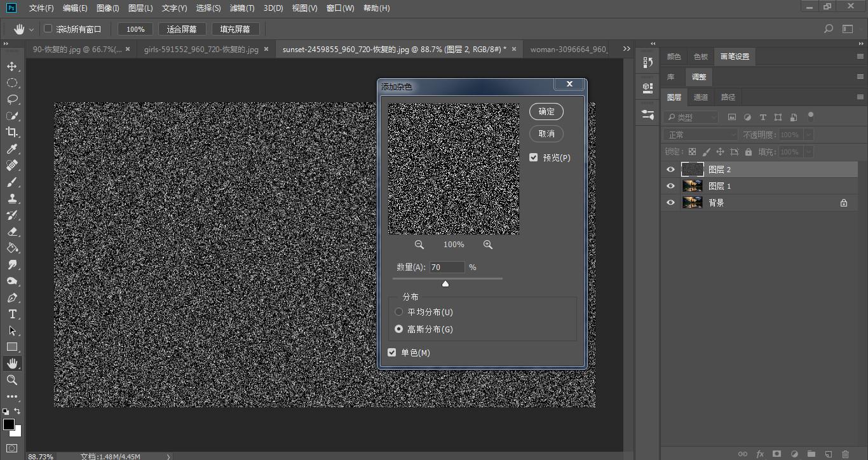Toggle the 单色(M) monochromatic checkbox
868x460 pixels.
pos(392,353)
